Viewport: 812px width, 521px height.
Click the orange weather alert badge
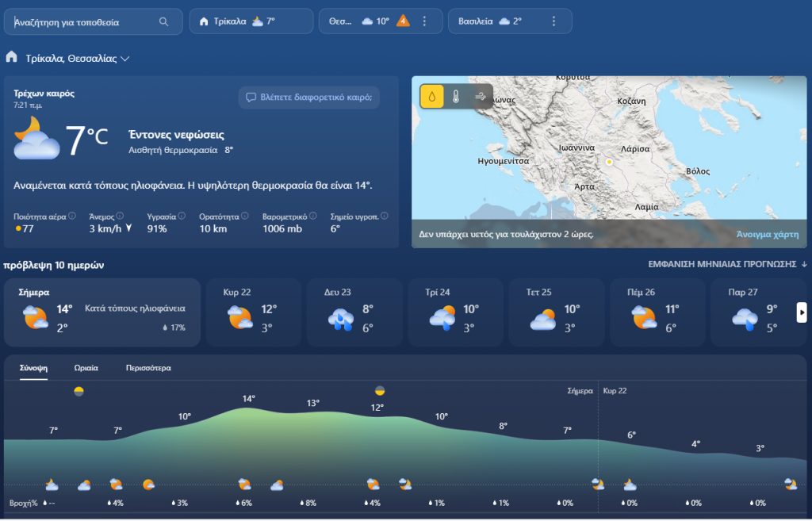[403, 21]
